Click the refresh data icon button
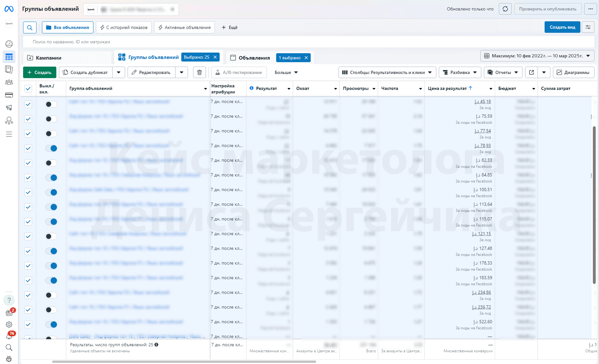Screen dimensions: 599x364 505,9
